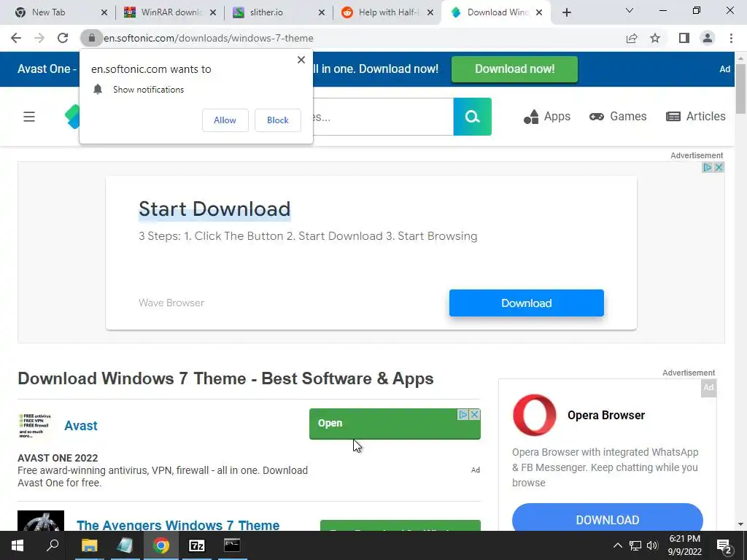Click the blue Download button in the Wave Browser ad
Viewport: 747px width, 560px height.
point(527,303)
